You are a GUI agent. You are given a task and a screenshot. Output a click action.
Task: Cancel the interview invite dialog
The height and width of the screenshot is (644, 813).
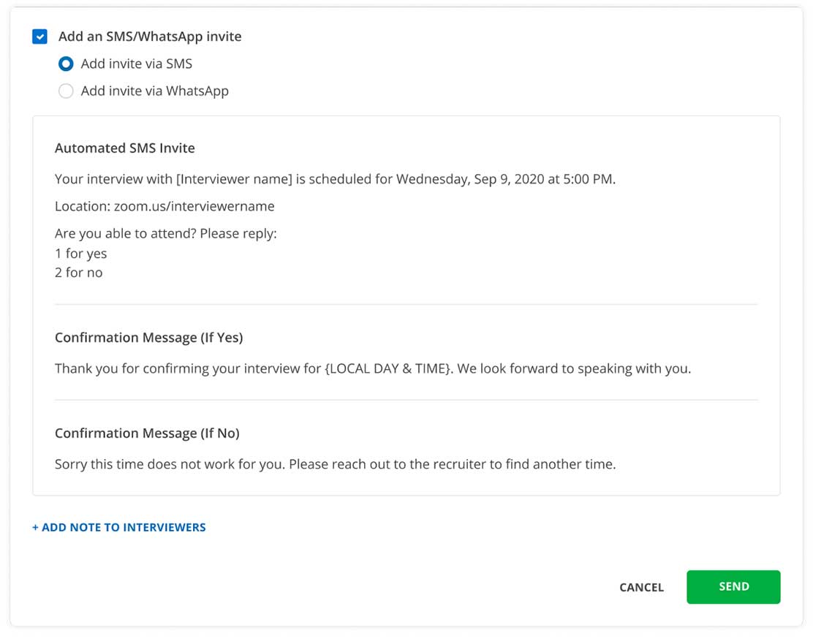[641, 587]
